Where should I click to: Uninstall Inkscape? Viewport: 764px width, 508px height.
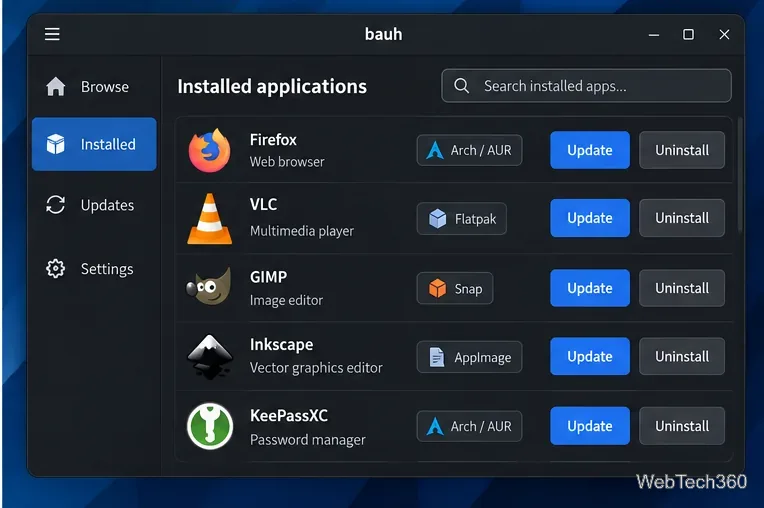(682, 356)
